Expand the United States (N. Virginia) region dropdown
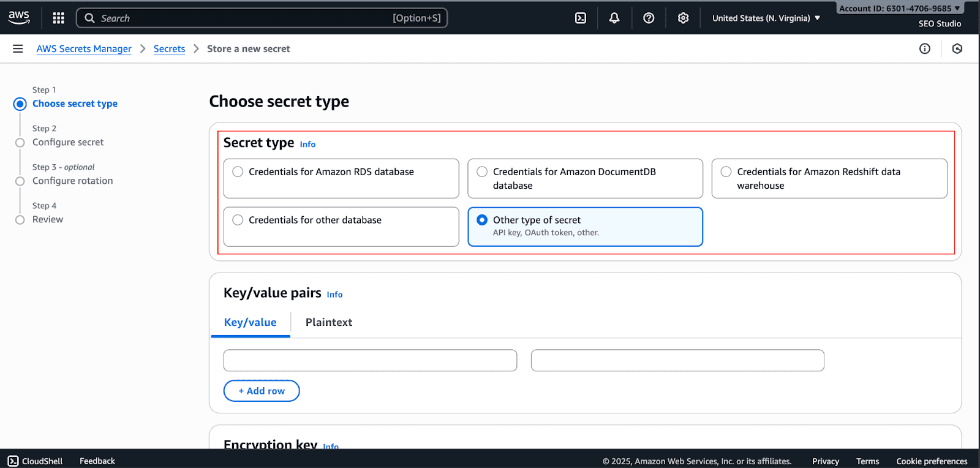This screenshot has height=468, width=980. click(766, 18)
